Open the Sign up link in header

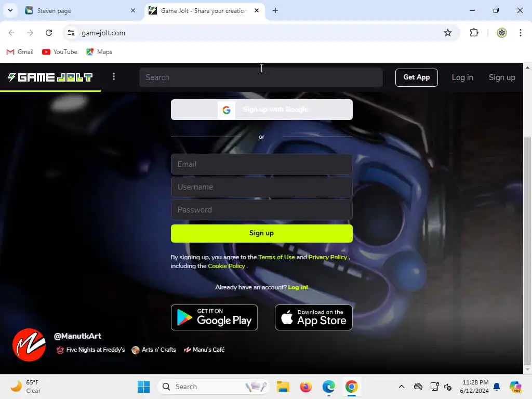(502, 77)
